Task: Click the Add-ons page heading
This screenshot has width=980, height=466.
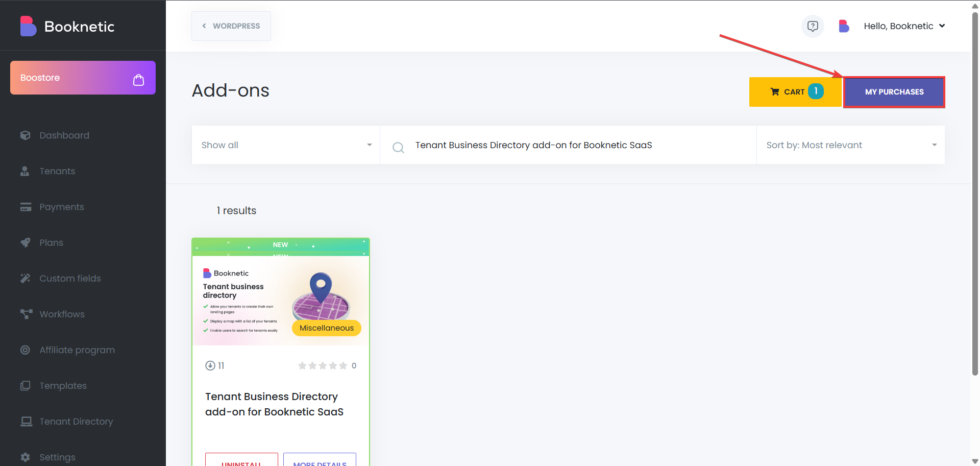Action: point(231,90)
